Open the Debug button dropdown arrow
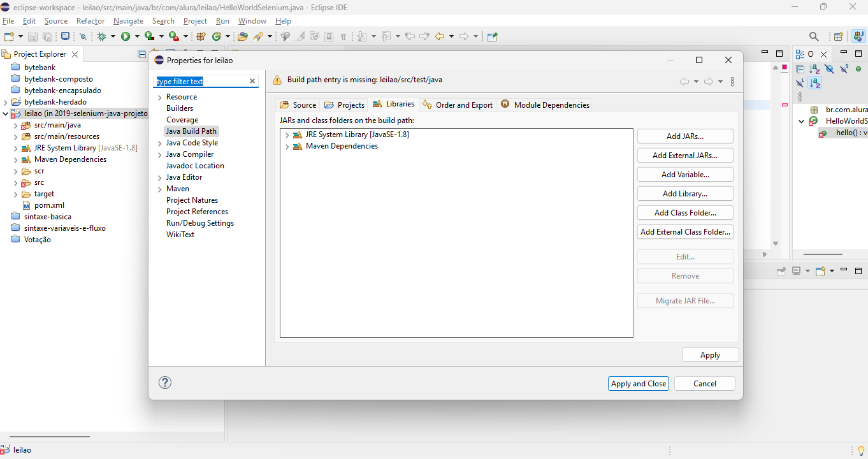 tap(112, 36)
